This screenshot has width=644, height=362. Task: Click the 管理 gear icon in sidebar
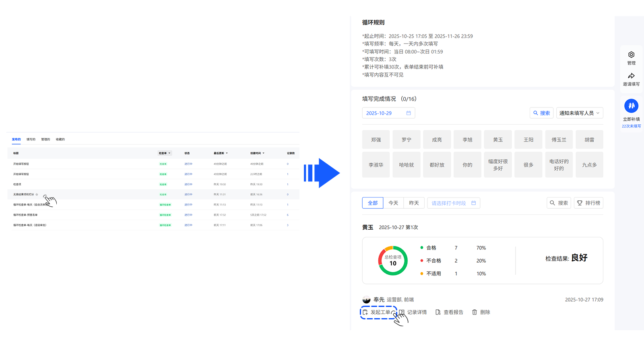point(631,55)
